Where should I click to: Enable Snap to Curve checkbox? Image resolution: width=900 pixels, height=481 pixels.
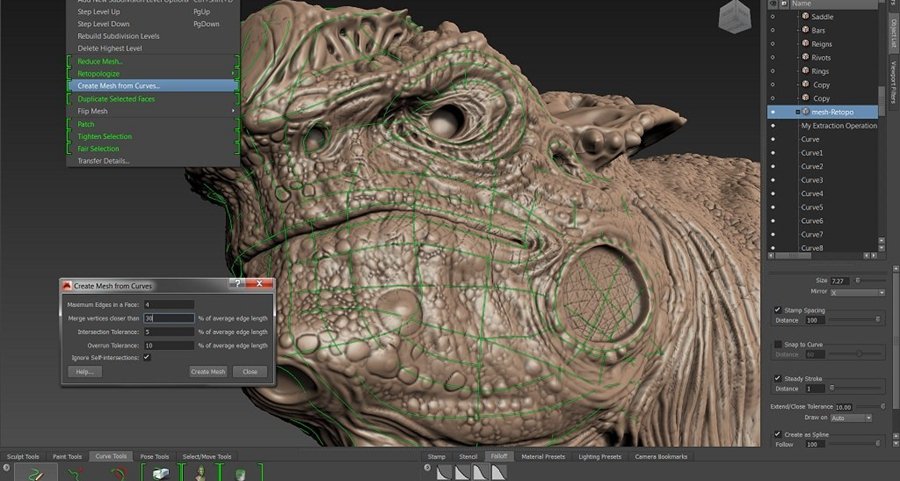pos(778,344)
